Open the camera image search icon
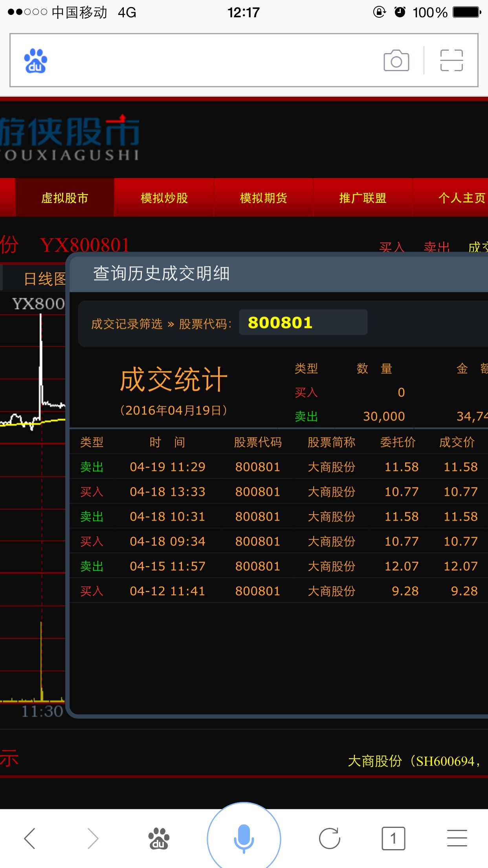 point(396,61)
